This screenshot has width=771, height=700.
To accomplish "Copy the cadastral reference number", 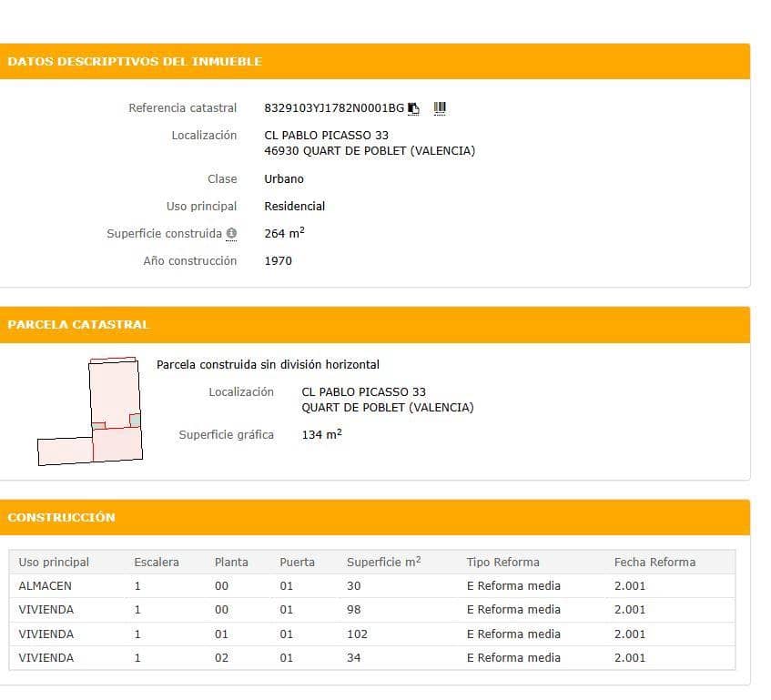I will (x=413, y=108).
